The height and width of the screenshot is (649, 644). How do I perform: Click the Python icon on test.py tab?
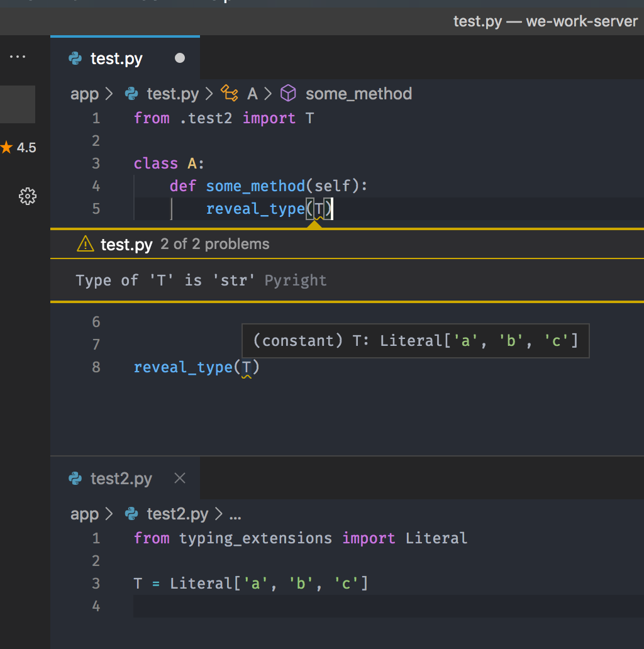point(75,58)
